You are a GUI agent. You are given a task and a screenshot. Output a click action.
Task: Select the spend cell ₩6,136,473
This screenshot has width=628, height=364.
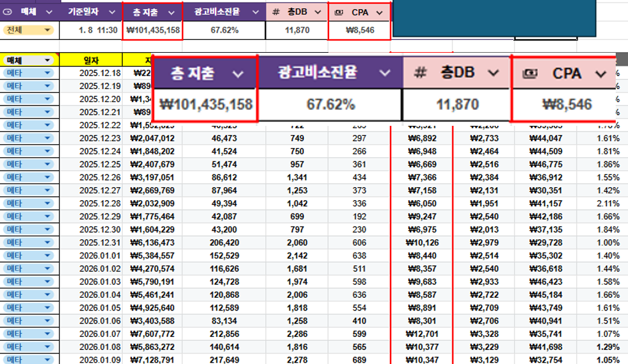click(152, 242)
